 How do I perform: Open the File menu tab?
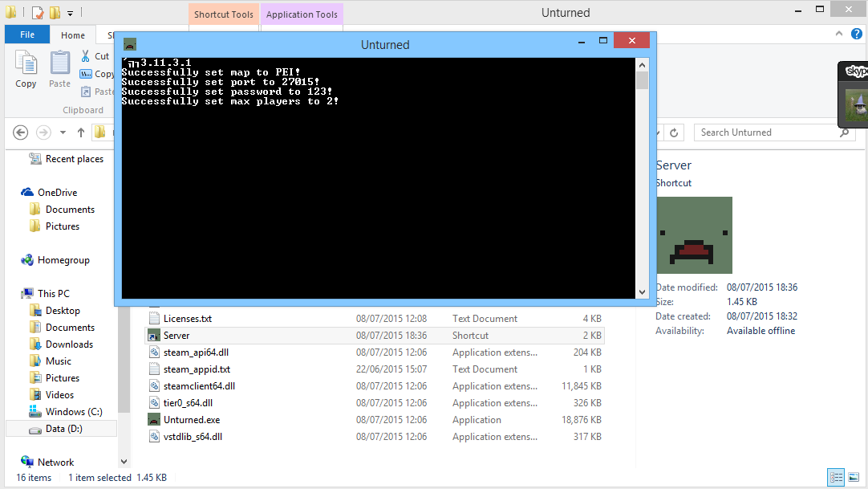tap(27, 35)
